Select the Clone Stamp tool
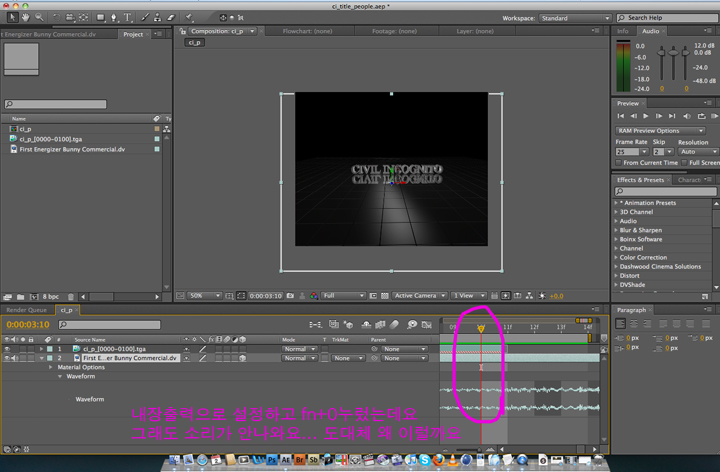The height and width of the screenshot is (472, 720). click(158, 17)
